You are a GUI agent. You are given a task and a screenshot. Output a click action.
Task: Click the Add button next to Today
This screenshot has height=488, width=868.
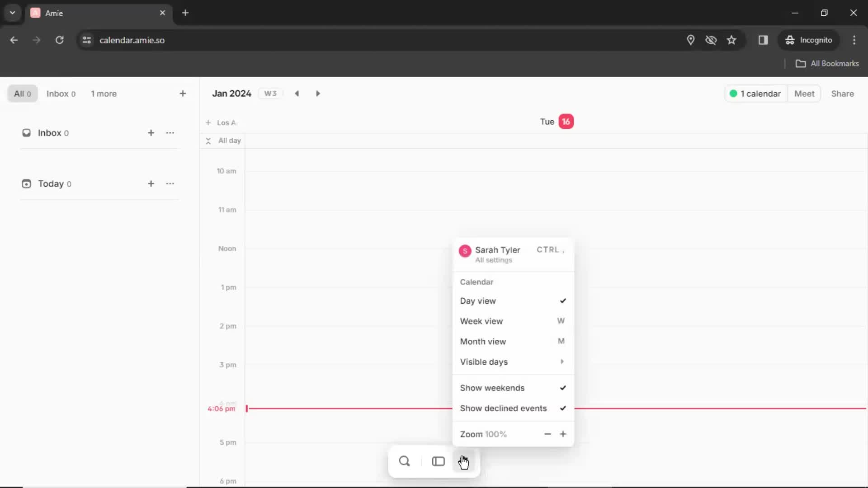(x=151, y=183)
